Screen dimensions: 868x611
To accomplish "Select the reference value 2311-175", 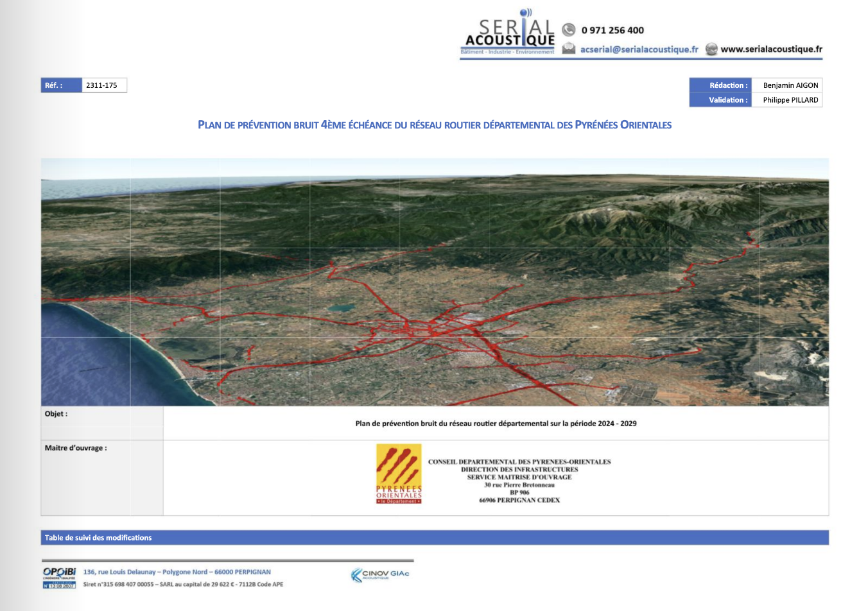I will (101, 85).
